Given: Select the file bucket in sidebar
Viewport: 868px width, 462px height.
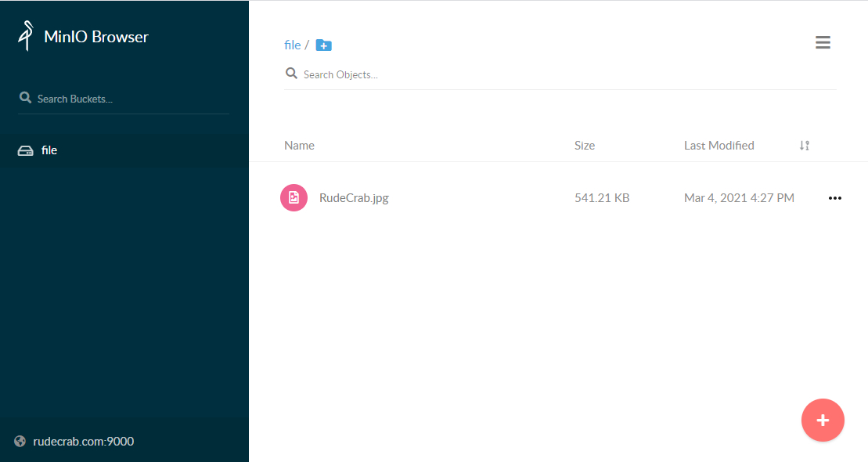Looking at the screenshot, I should pos(124,150).
